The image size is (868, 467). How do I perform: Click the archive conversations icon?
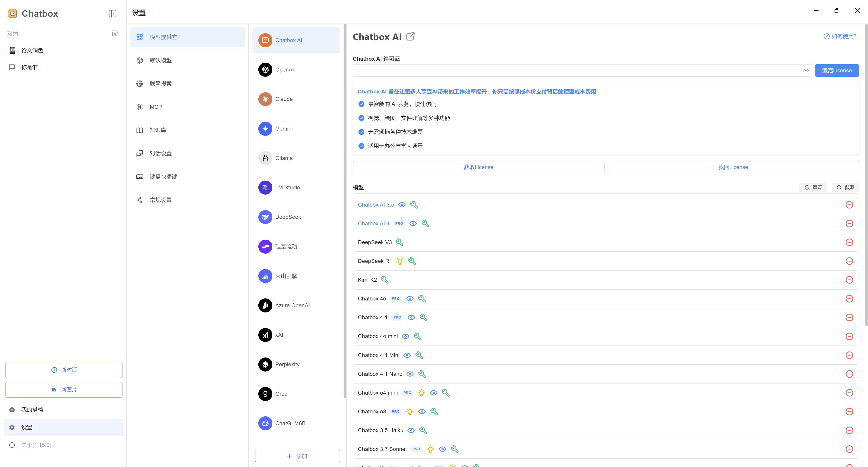[115, 33]
